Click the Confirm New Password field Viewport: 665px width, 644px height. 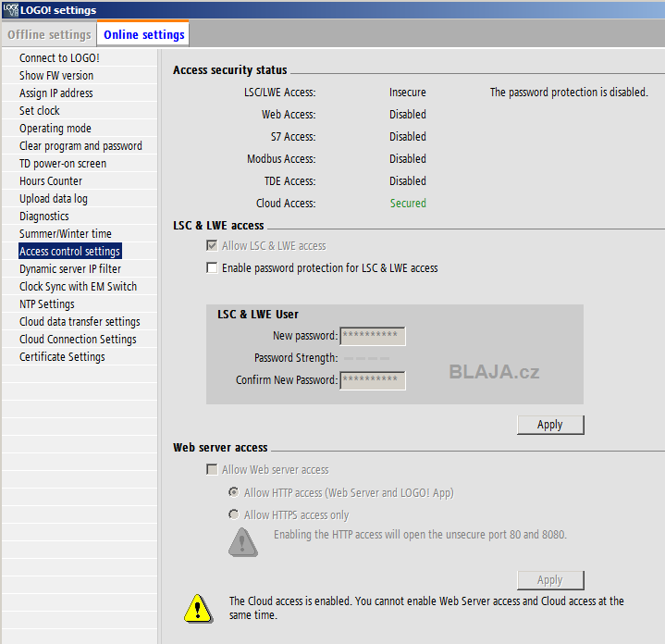tap(373, 380)
